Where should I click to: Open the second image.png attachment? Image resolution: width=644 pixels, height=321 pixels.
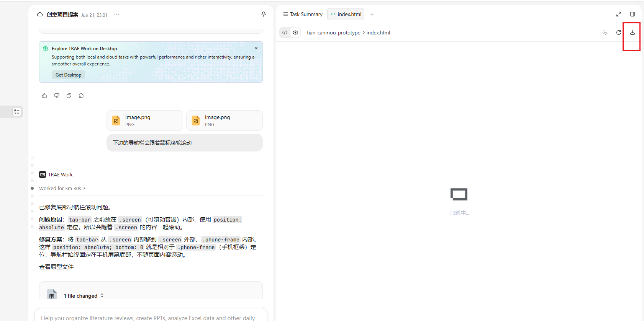click(224, 121)
